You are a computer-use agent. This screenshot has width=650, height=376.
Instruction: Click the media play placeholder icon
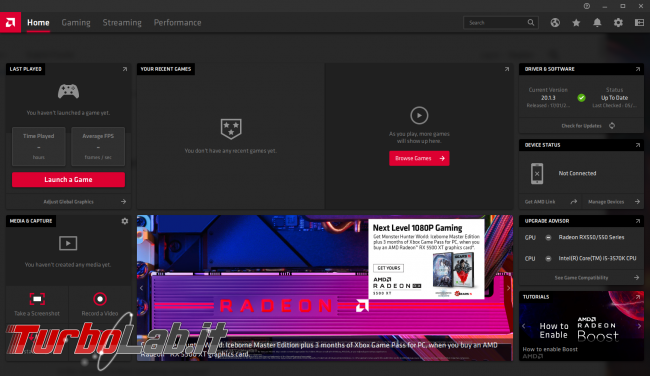pyautogui.click(x=68, y=243)
